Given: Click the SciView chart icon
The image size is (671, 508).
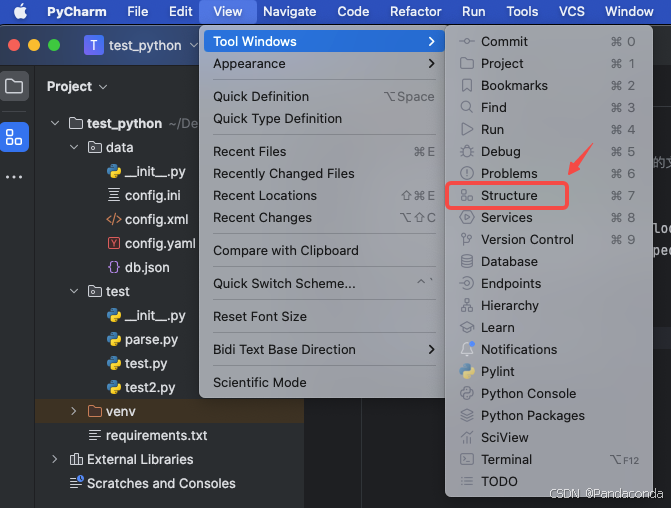Looking at the screenshot, I should (x=466, y=437).
